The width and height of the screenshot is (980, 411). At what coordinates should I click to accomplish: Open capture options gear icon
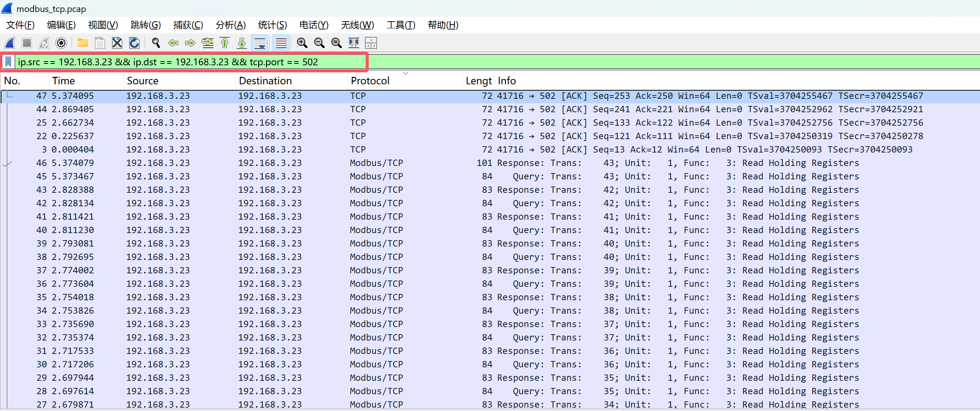point(61,43)
